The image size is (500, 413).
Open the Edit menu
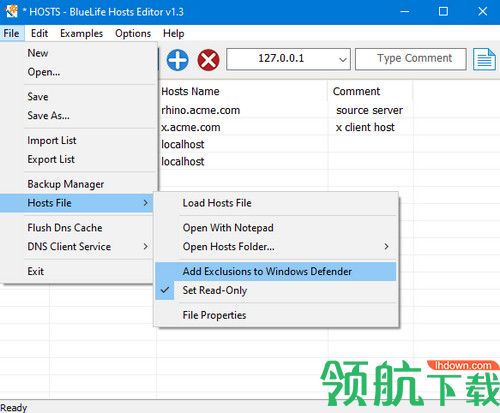(x=39, y=33)
